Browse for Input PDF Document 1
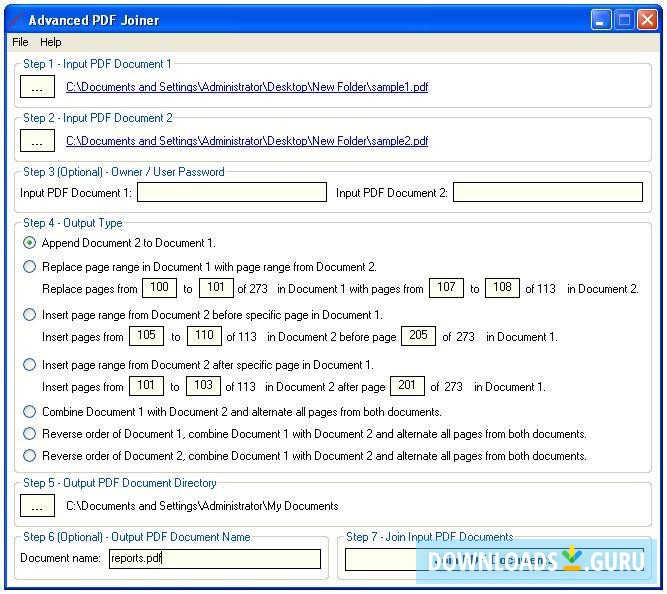This screenshot has width=667, height=594. (x=37, y=86)
